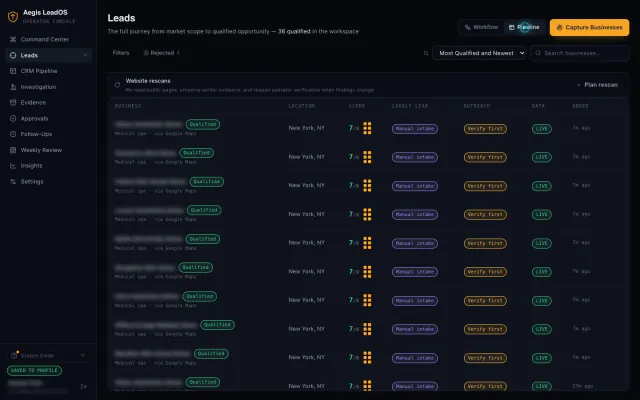Click the BUSINESS column header
Screen dimensions: 640x400
tap(128, 106)
